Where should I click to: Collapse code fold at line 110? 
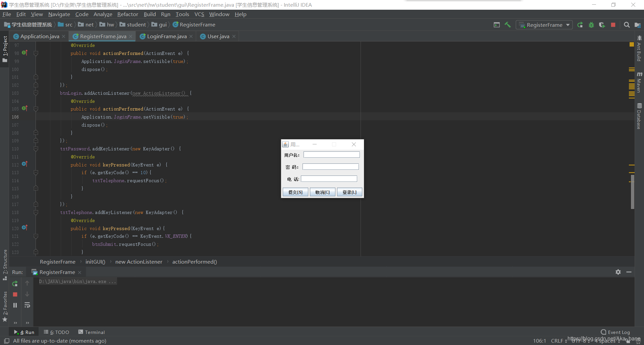pyautogui.click(x=36, y=149)
